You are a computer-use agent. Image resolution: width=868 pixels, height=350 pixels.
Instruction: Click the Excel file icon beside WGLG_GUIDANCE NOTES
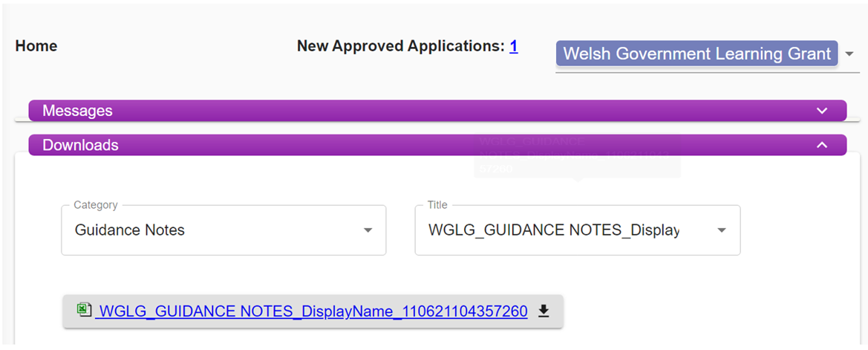coord(84,310)
